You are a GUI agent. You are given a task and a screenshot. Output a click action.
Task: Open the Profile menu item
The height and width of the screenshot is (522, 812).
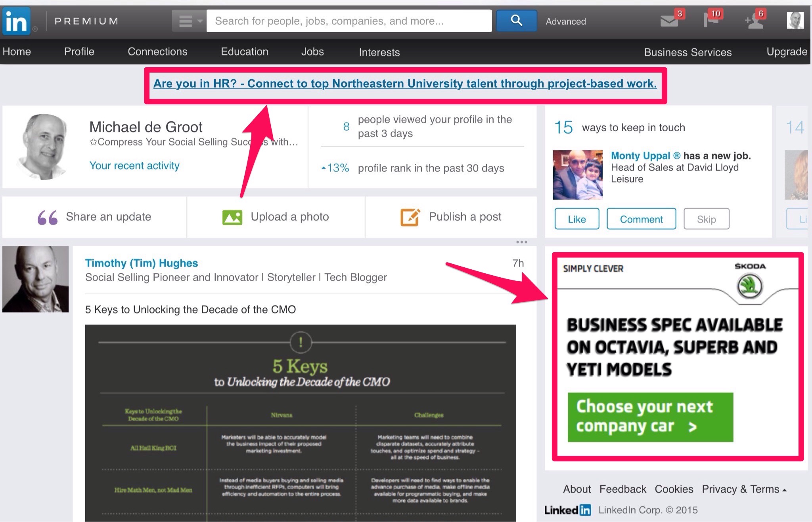pos(79,52)
